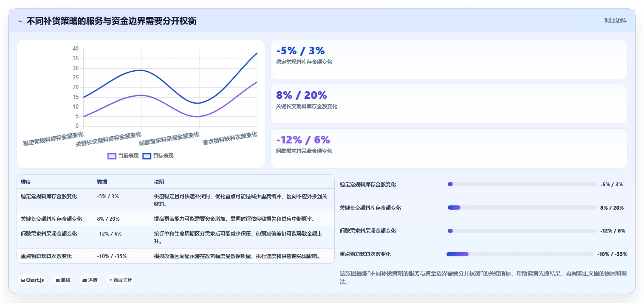The height and width of the screenshot is (303, 644).
Task: Click the title 不同补货策略的服务与资金边界需要分开权衡
Action: point(111,21)
